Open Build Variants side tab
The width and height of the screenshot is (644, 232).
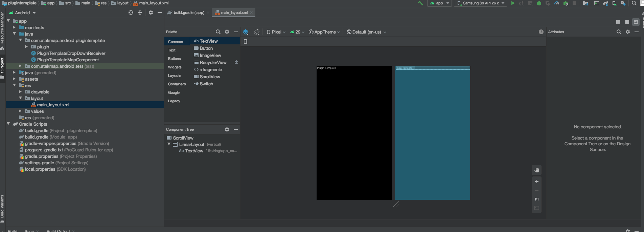tap(2, 209)
